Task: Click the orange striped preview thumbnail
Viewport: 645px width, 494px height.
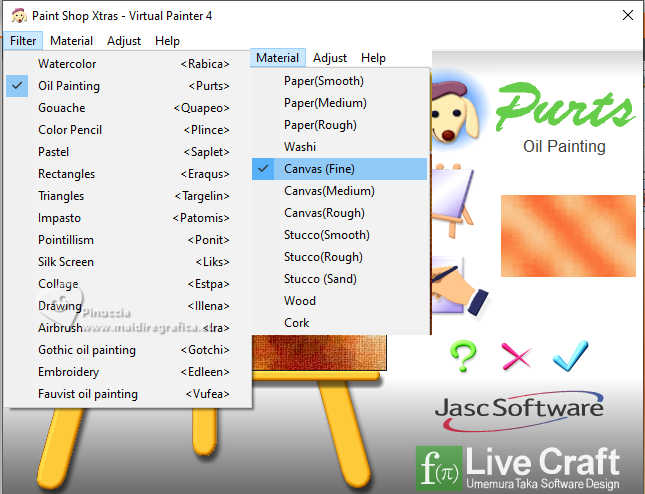Action: 568,236
